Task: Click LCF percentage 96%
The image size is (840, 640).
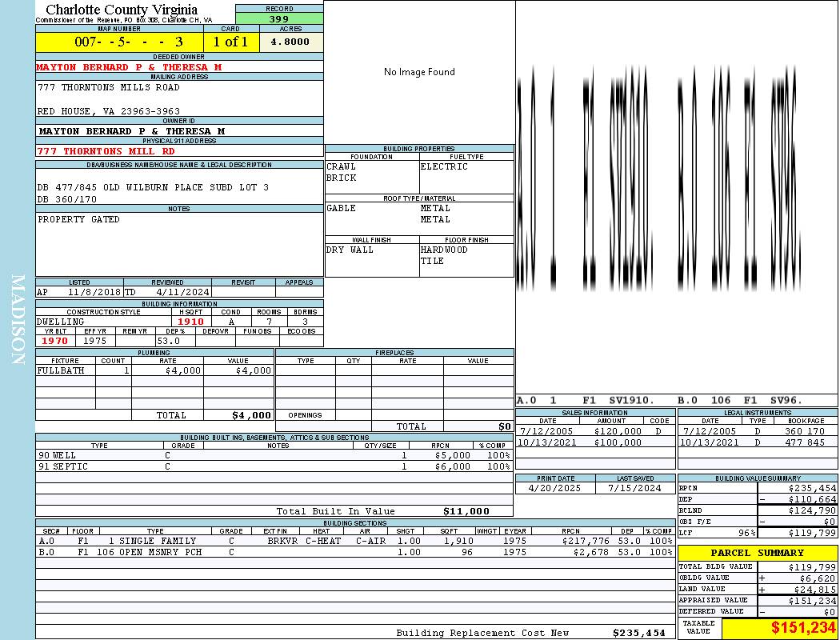Action: point(746,534)
